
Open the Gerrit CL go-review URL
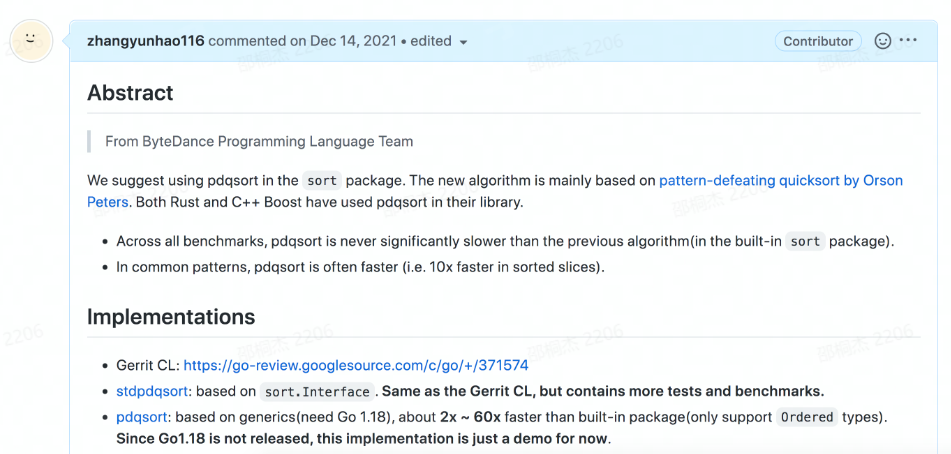[355, 366]
